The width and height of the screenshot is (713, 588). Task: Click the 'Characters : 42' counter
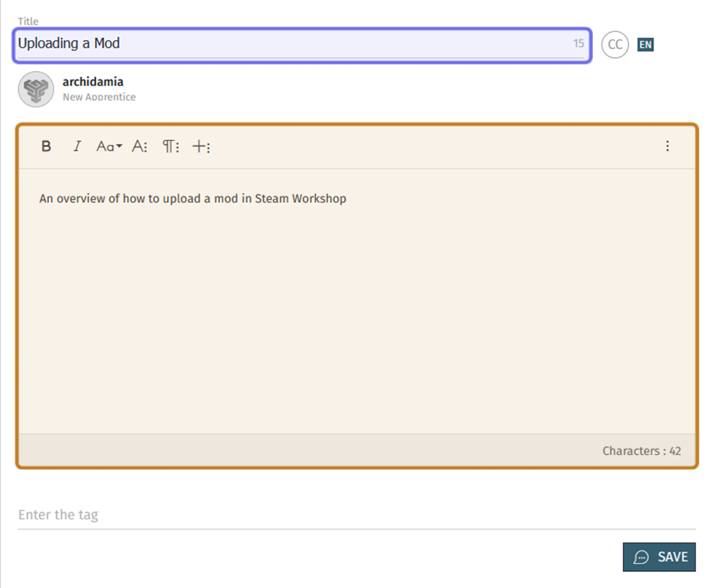pyautogui.click(x=641, y=451)
